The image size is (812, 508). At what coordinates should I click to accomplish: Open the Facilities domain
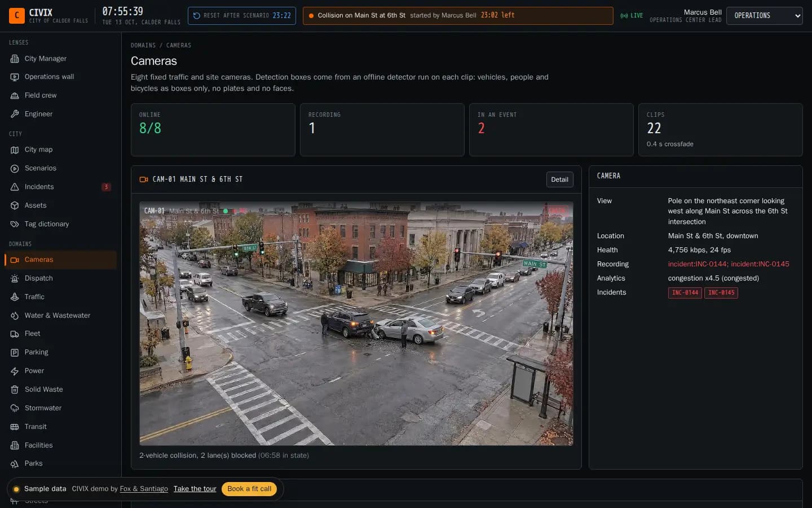(60, 445)
